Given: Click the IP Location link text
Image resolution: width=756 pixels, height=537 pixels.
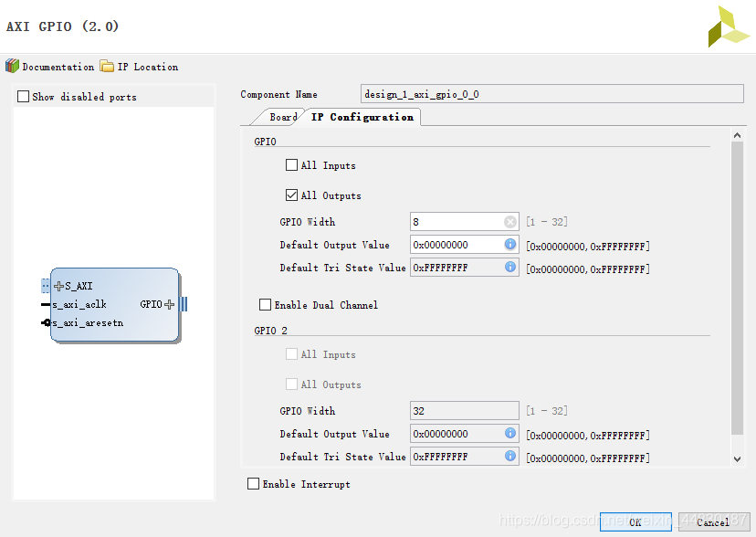Looking at the screenshot, I should pyautogui.click(x=148, y=67).
